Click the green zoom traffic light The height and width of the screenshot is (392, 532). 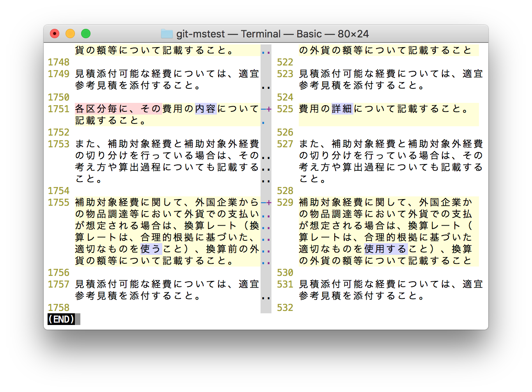point(86,34)
